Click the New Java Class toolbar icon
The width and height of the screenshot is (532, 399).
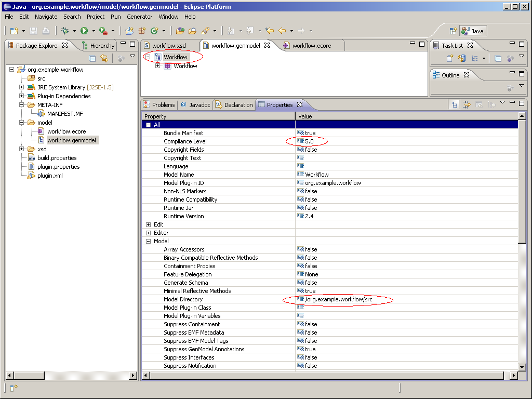154,31
